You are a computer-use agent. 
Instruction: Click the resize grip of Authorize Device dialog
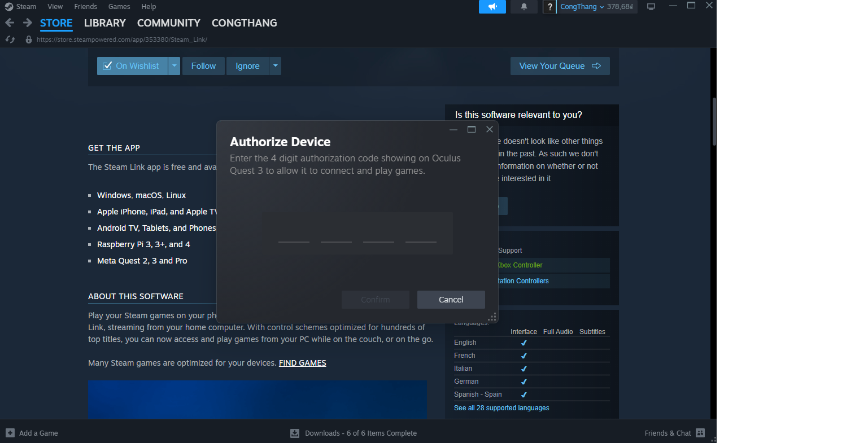[x=492, y=317]
